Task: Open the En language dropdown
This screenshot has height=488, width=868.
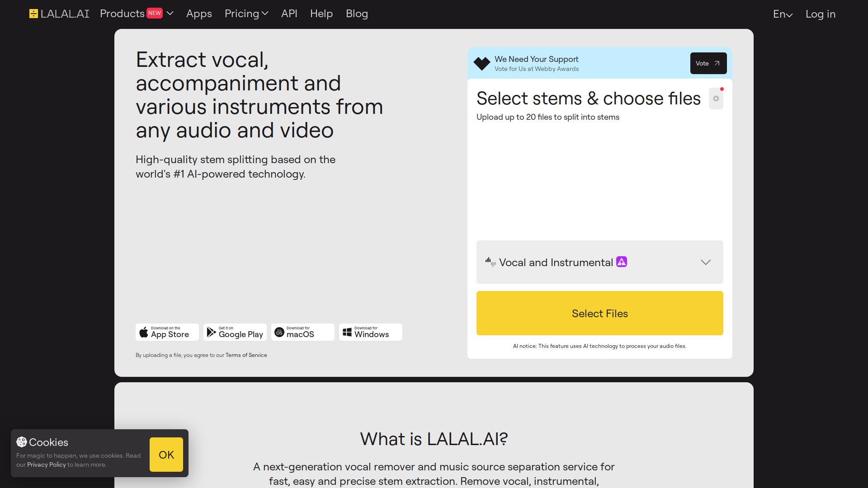Action: pos(783,14)
